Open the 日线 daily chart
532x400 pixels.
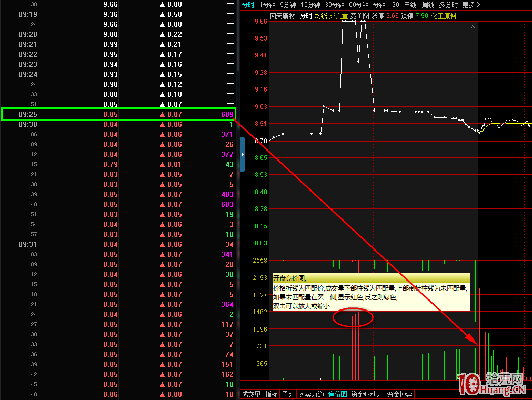coord(410,5)
